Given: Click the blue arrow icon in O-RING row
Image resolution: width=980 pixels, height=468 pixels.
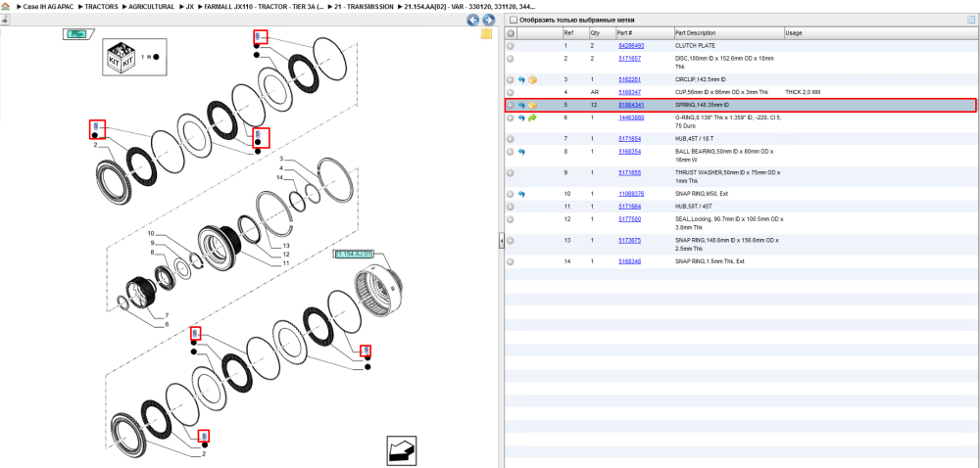Looking at the screenshot, I should 521,117.
